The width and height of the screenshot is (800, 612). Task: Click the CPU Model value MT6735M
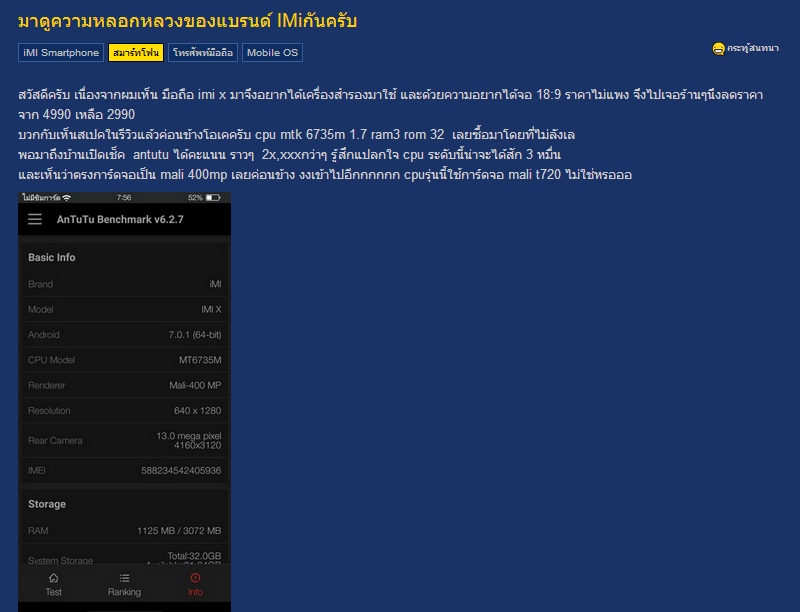(200, 360)
